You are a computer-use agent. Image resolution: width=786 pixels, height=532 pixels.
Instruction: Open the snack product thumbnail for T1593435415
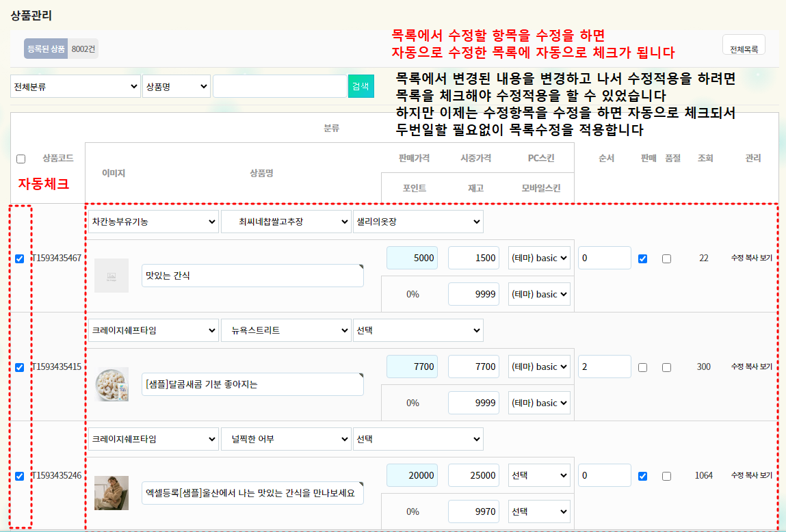tap(112, 384)
